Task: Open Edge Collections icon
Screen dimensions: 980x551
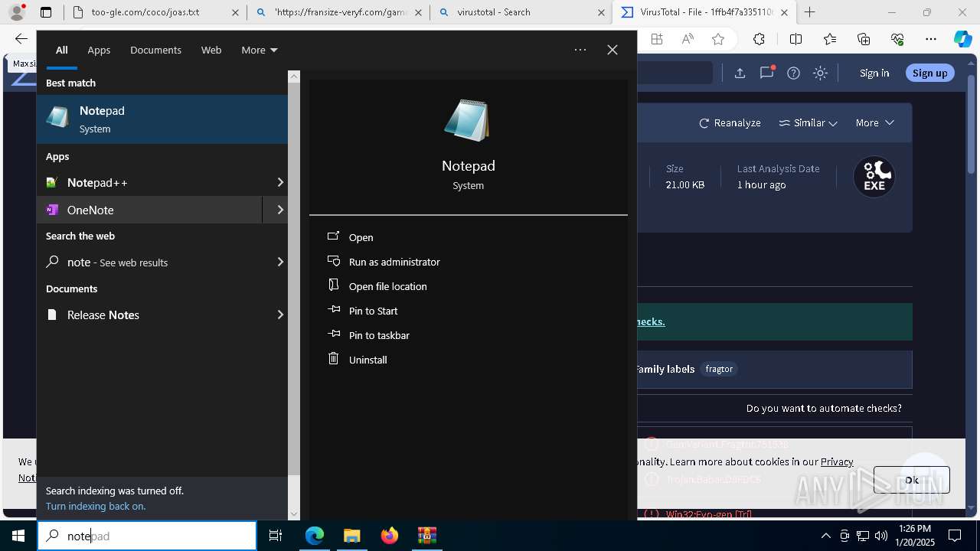Action: pyautogui.click(x=864, y=39)
